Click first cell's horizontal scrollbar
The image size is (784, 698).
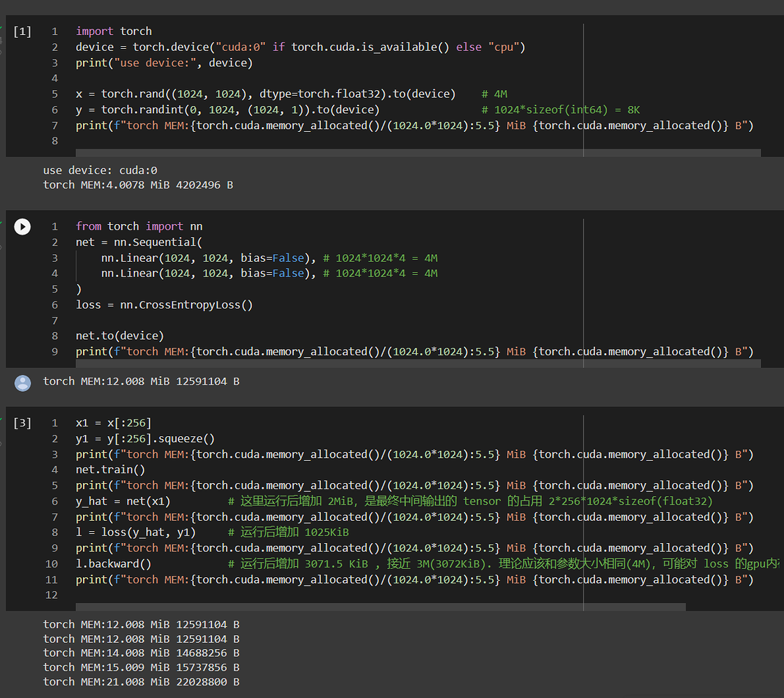417,152
